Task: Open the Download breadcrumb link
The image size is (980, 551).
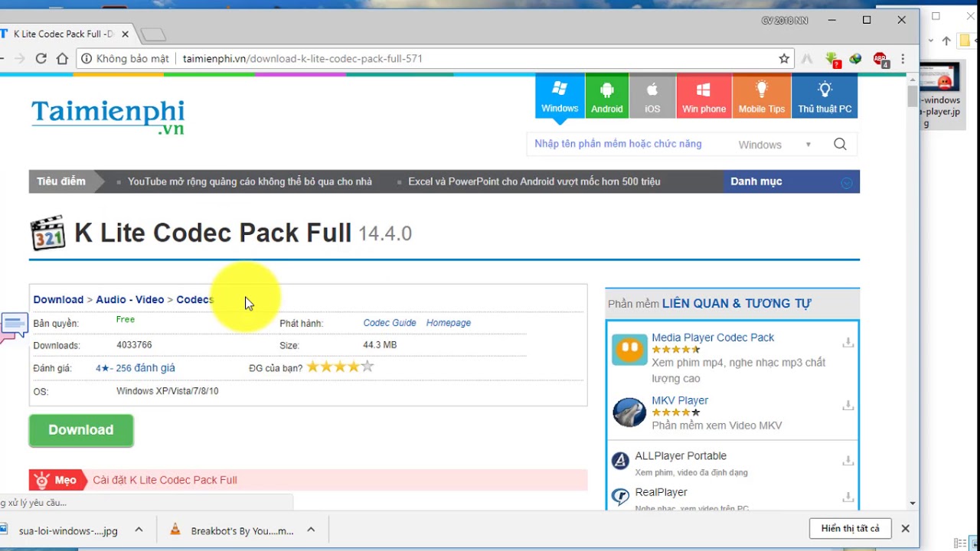Action: pyautogui.click(x=58, y=299)
